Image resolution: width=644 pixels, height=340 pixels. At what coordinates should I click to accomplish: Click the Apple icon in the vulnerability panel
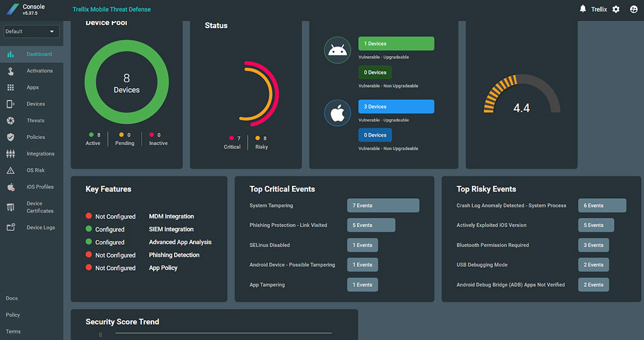[x=337, y=112]
